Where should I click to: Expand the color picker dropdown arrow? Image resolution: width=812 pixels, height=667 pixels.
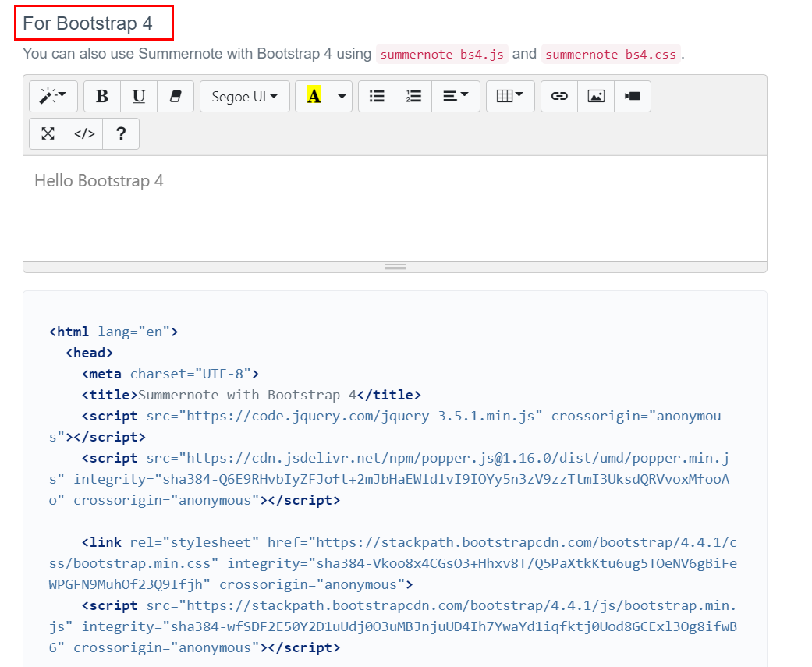342,96
